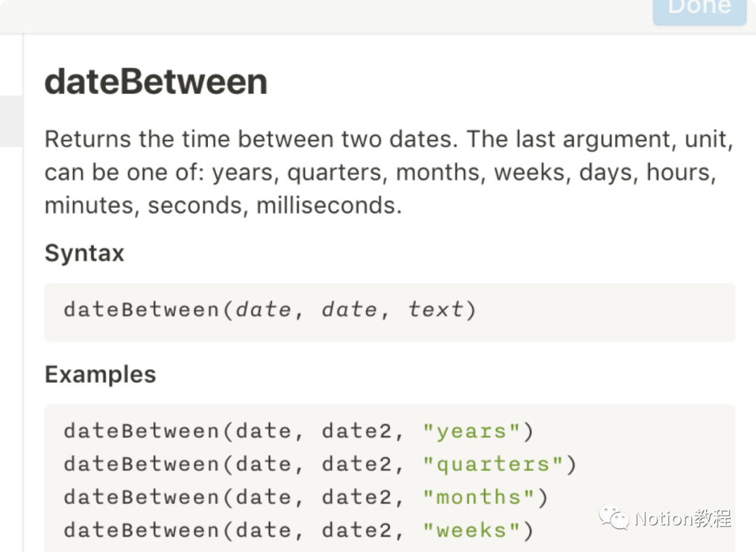The width and height of the screenshot is (756, 552).
Task: Click date2 in the quarters example line
Action: (x=356, y=464)
